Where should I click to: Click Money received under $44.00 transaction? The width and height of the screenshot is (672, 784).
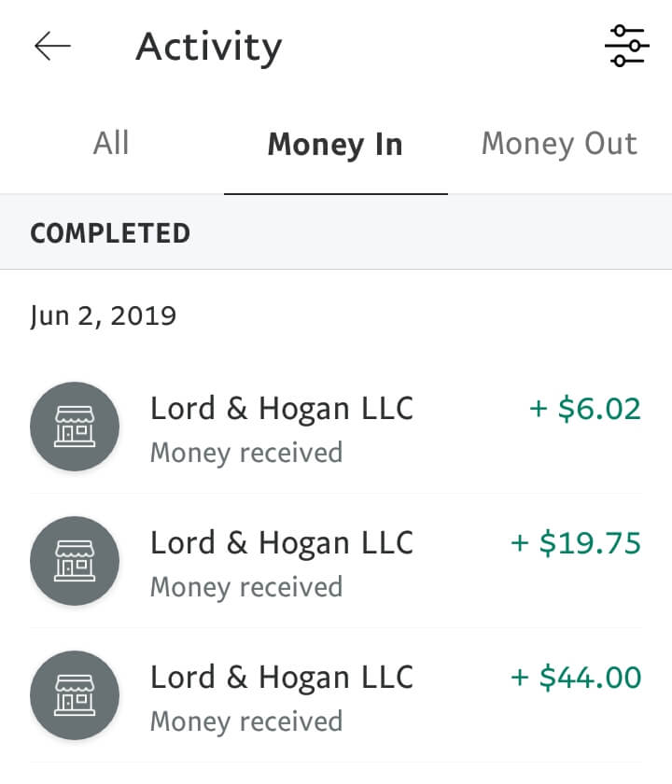pos(246,722)
